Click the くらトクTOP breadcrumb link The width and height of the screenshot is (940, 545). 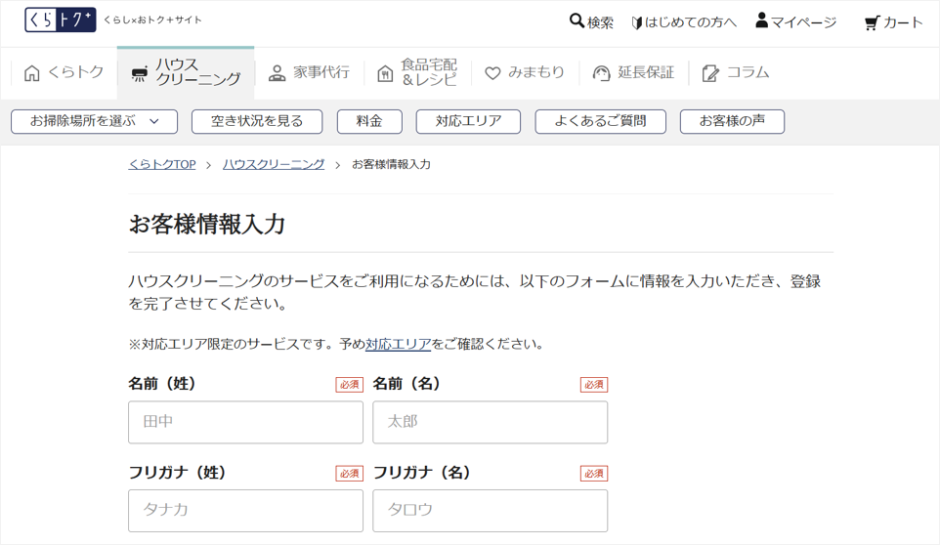[x=162, y=164]
